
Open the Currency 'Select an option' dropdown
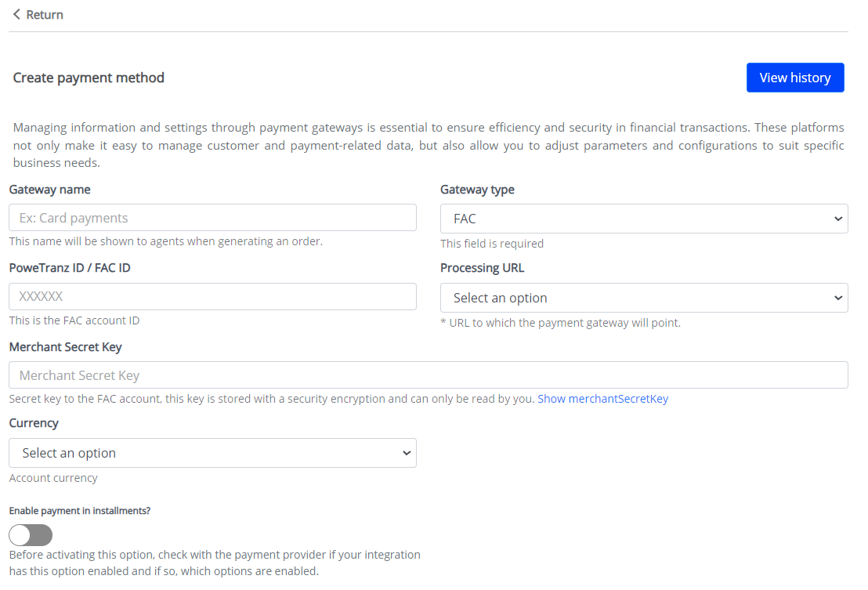[x=212, y=453]
